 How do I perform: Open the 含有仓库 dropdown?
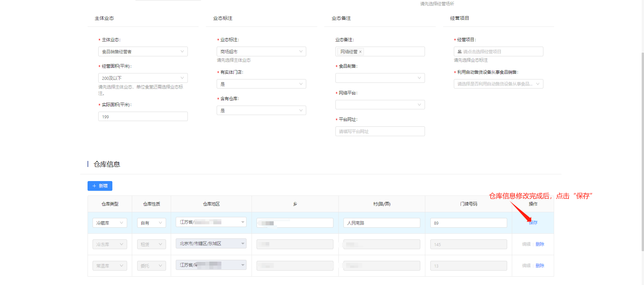pos(261,111)
